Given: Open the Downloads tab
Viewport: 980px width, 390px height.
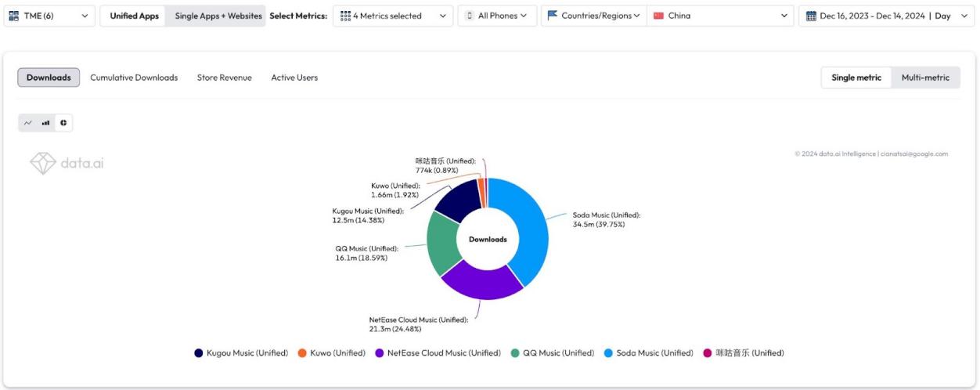Looking at the screenshot, I should pos(49,78).
